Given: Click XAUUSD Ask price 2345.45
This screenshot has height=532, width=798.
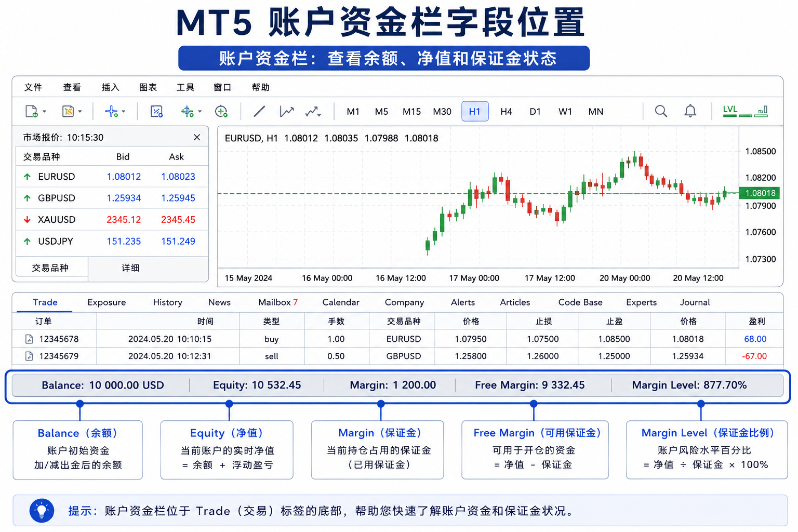Looking at the screenshot, I should point(178,220).
